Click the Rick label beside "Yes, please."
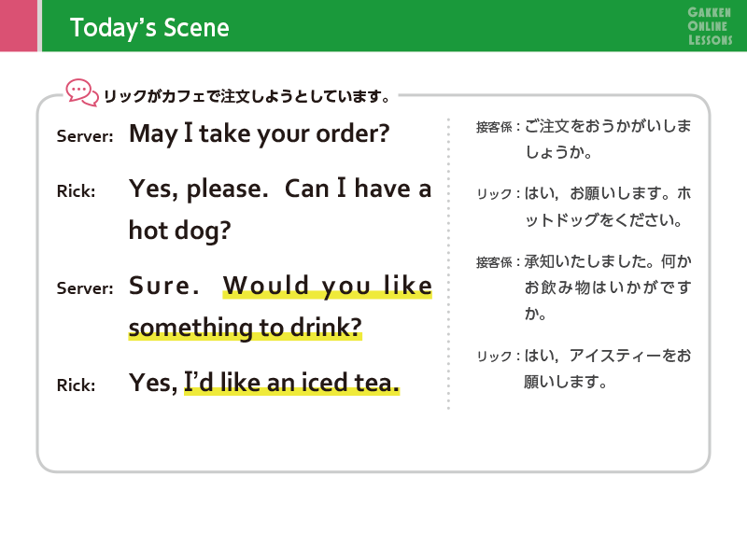 (x=76, y=191)
